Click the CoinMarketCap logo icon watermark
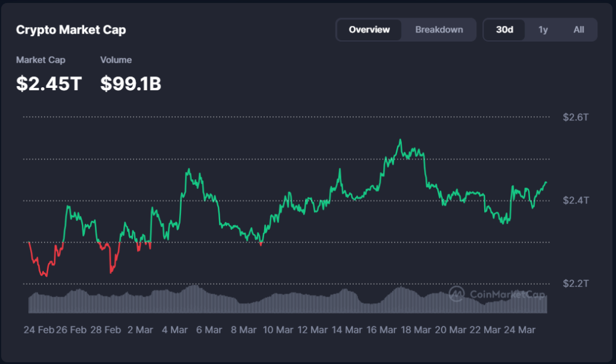The height and width of the screenshot is (364, 616). [x=457, y=294]
